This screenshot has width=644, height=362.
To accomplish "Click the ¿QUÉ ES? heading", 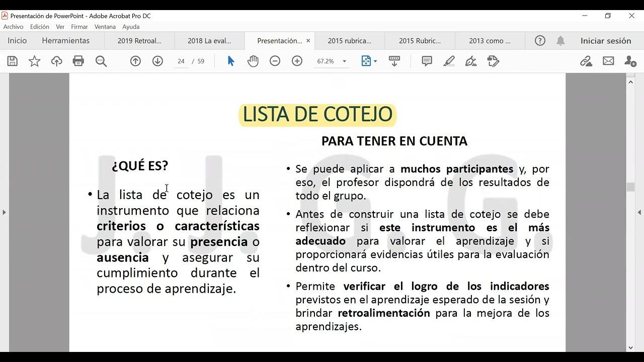I will 140,165.
